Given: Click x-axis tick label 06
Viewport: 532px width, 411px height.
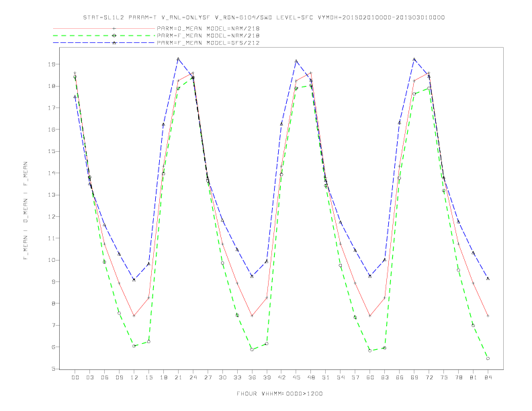Looking at the screenshot, I should pos(105,377).
